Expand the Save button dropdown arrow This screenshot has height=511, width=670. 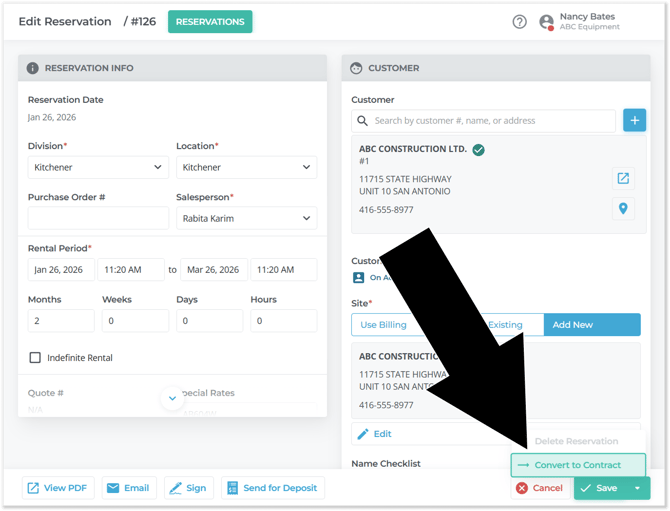tap(637, 488)
